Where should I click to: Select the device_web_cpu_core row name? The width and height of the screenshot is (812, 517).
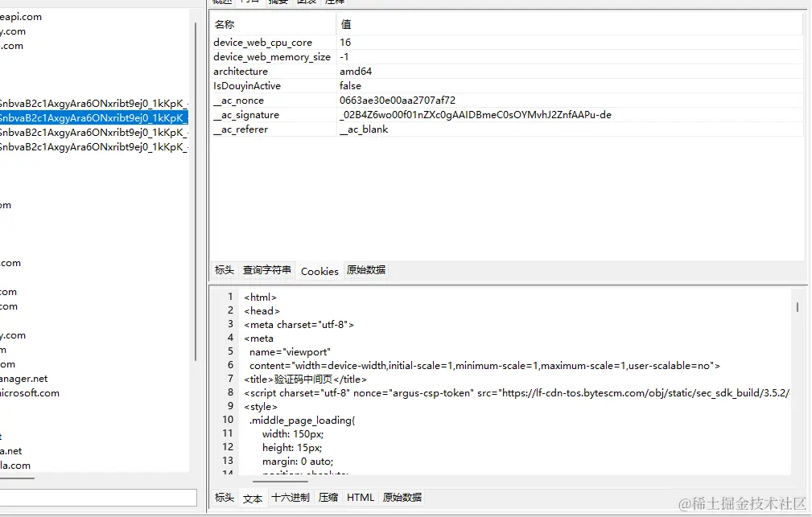pyautogui.click(x=262, y=43)
